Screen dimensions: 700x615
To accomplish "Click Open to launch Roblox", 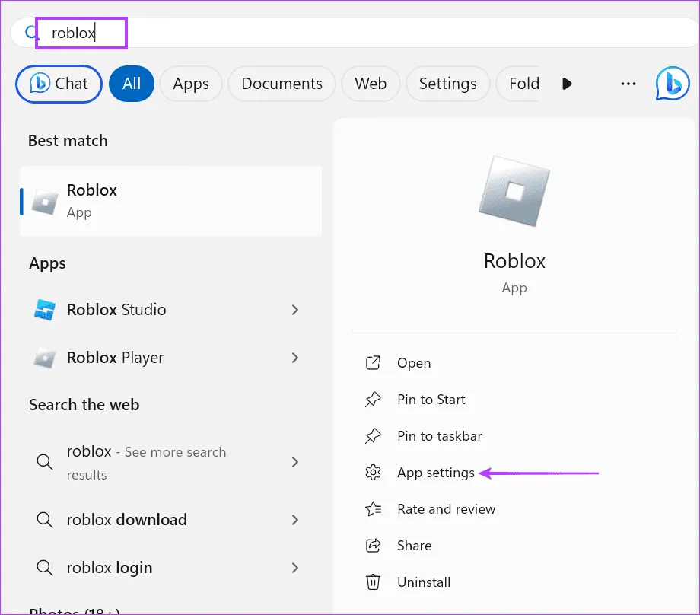I will (x=413, y=363).
